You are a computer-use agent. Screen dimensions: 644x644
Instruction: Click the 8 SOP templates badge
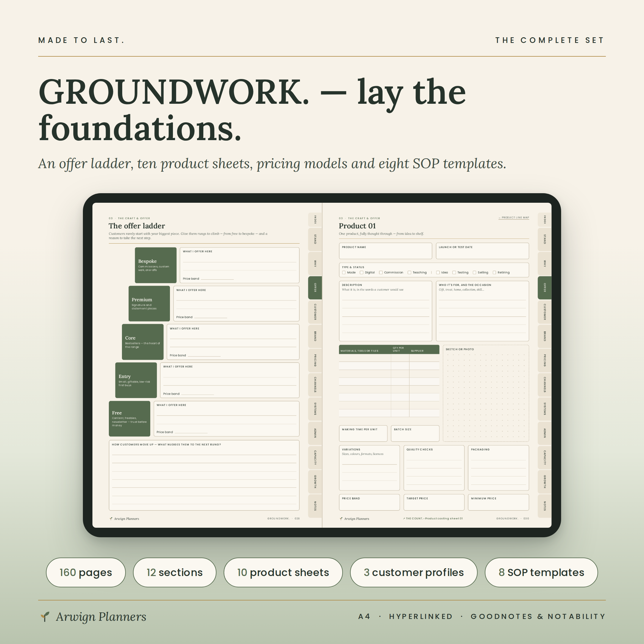pos(541,572)
